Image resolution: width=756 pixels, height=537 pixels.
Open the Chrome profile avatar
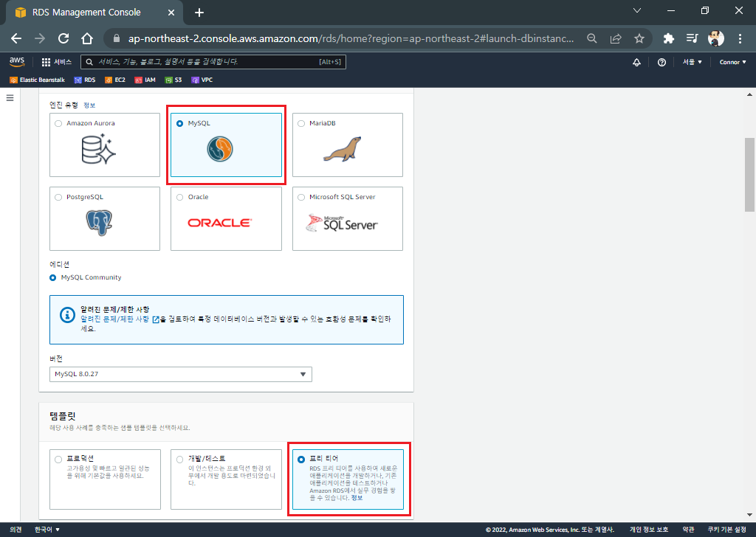click(x=716, y=38)
